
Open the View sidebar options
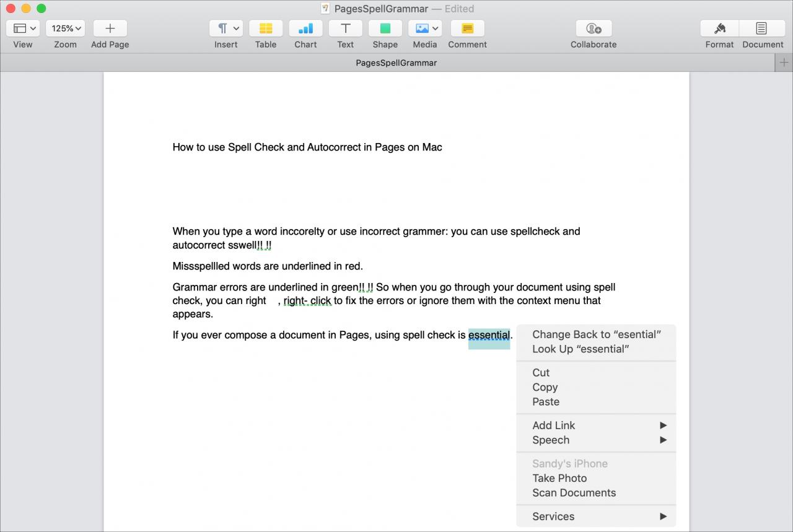point(23,28)
